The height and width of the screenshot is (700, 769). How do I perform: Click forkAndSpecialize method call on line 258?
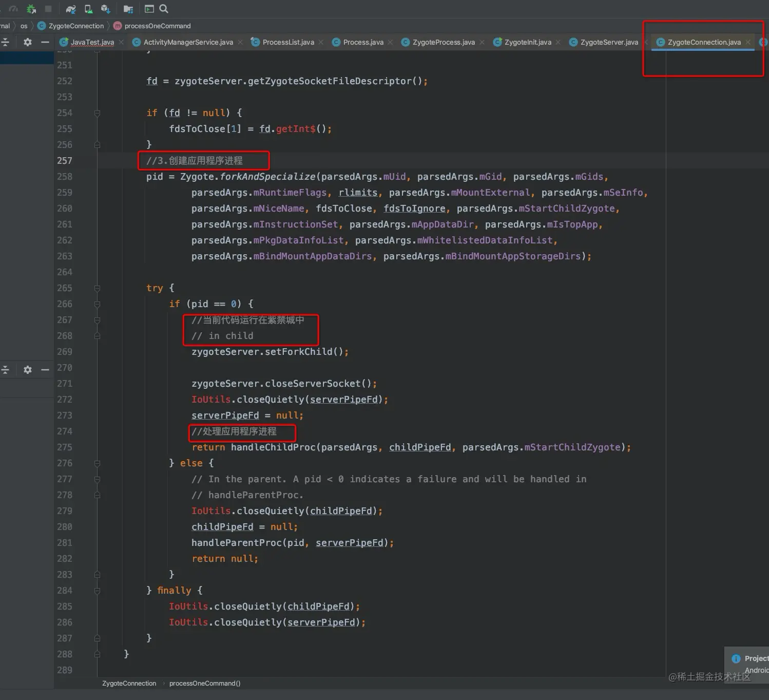[x=267, y=177]
